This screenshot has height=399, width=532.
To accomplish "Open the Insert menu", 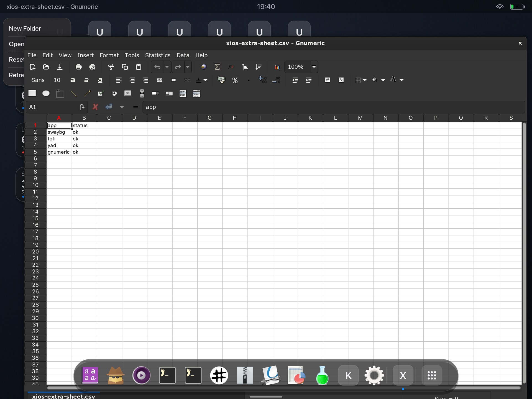I will point(86,55).
